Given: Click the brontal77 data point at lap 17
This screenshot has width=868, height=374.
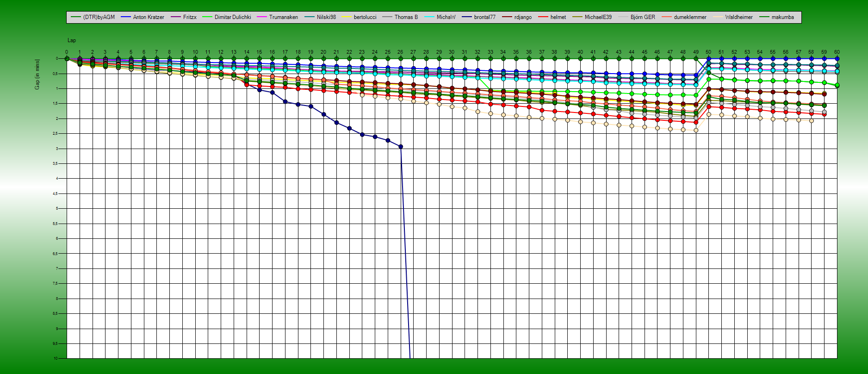Looking at the screenshot, I should tap(285, 101).
